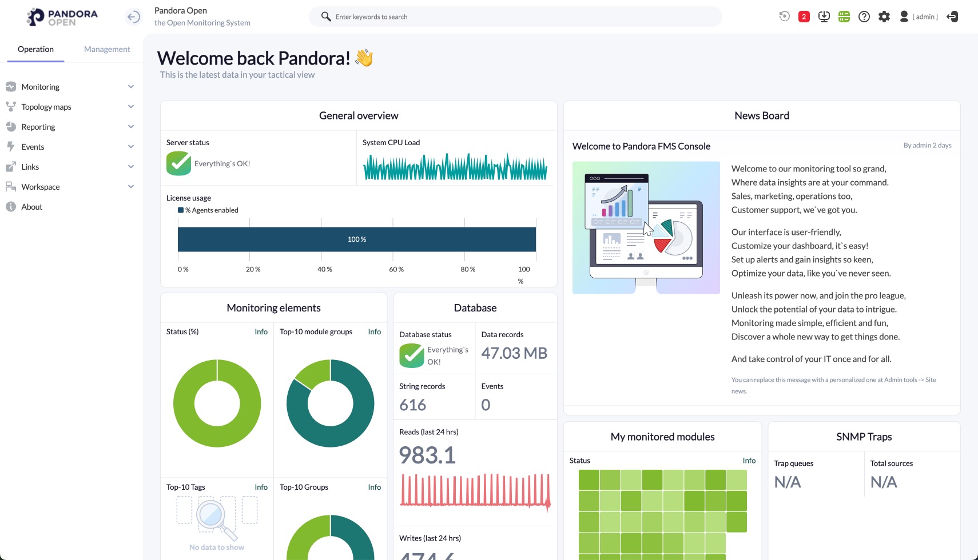Click Info next to Top-10 module groups

tap(374, 331)
